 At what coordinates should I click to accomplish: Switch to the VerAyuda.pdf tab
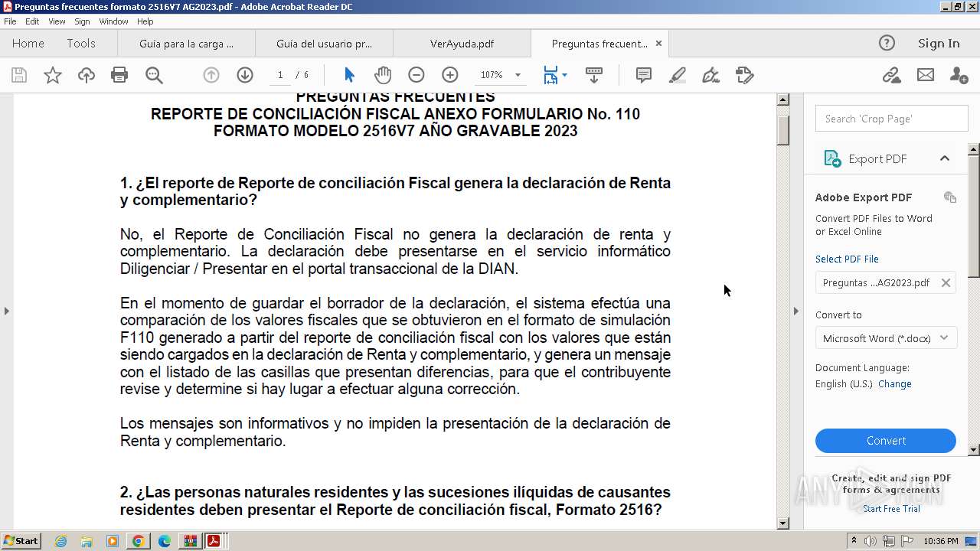[x=462, y=44]
